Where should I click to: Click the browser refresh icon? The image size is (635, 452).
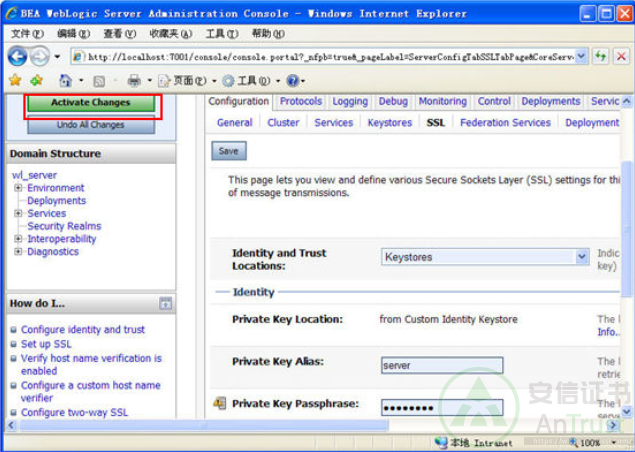(x=601, y=57)
